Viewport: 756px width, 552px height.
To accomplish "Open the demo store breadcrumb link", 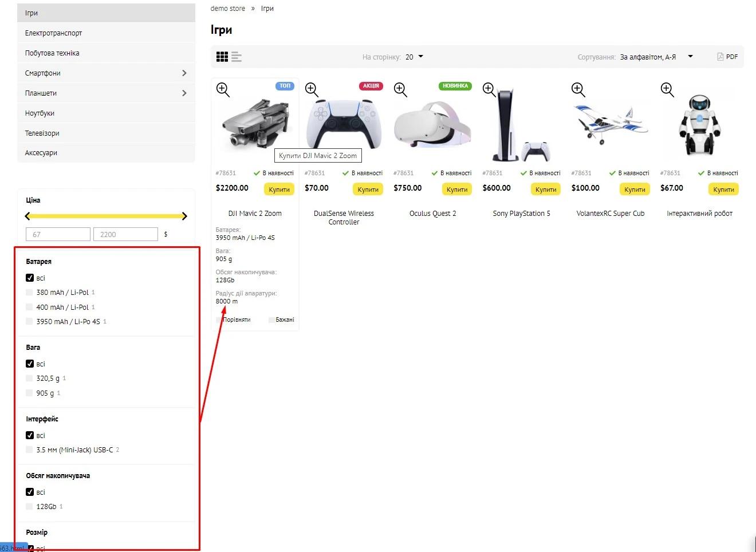I will point(227,9).
